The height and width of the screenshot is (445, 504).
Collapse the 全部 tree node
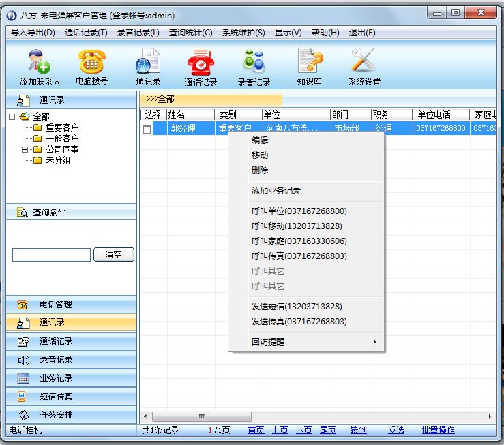click(12, 117)
